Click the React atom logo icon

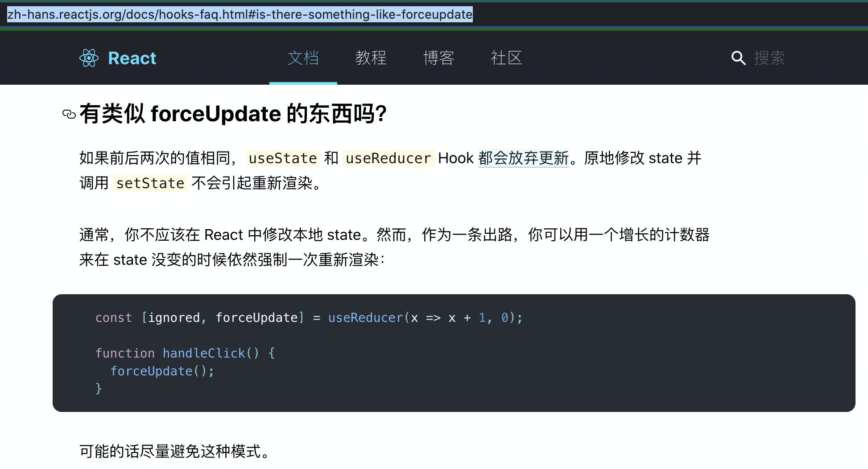[x=89, y=58]
